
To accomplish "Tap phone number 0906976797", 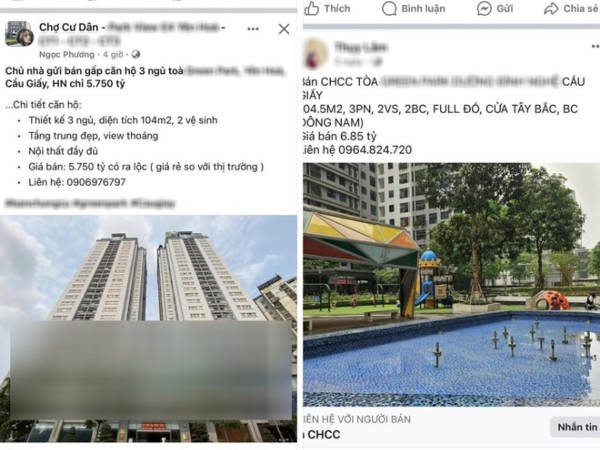I will [x=96, y=182].
